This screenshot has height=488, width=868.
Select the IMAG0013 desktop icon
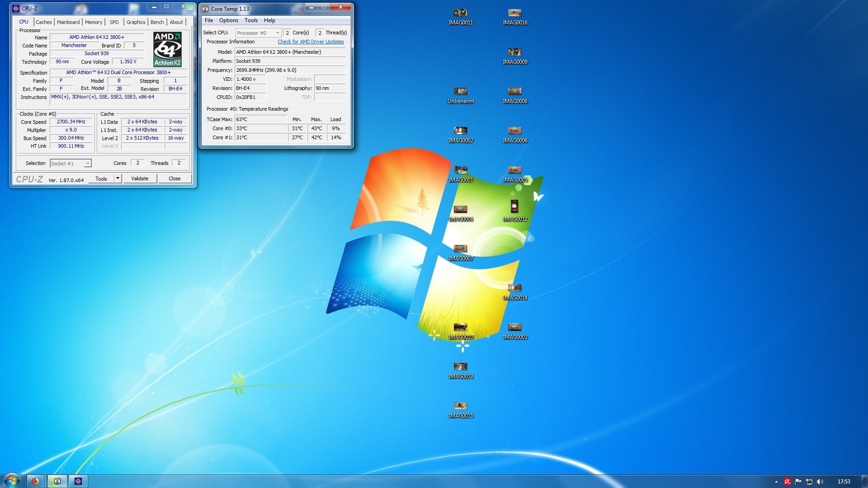(460, 371)
